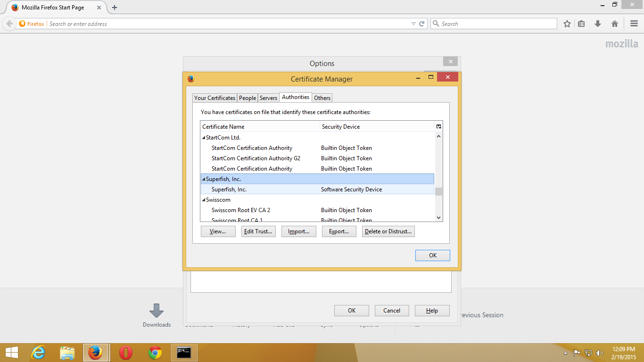The height and width of the screenshot is (362, 644).
Task: Open the column picker in certificate list
Action: [438, 126]
